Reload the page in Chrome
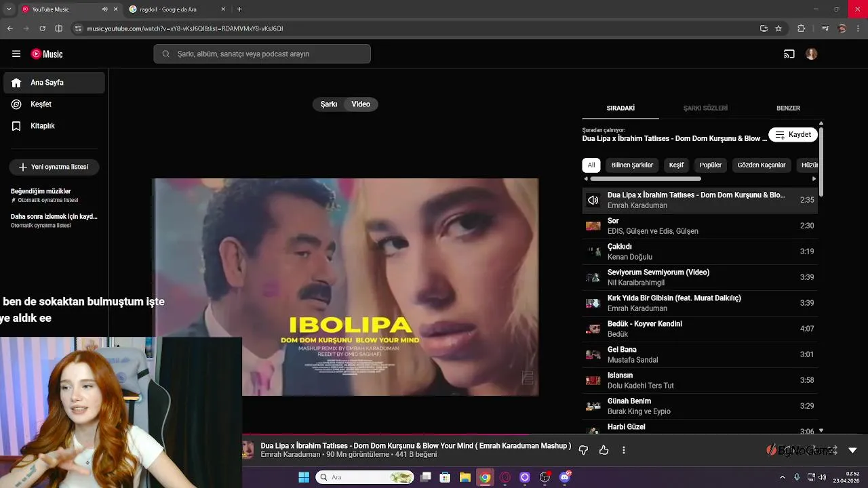The height and width of the screenshot is (488, 868). (x=42, y=28)
